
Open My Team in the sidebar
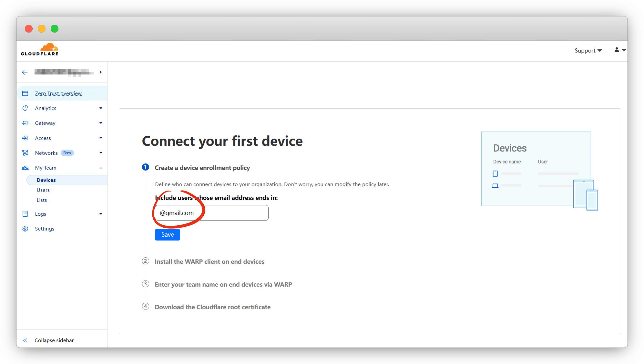click(x=46, y=168)
